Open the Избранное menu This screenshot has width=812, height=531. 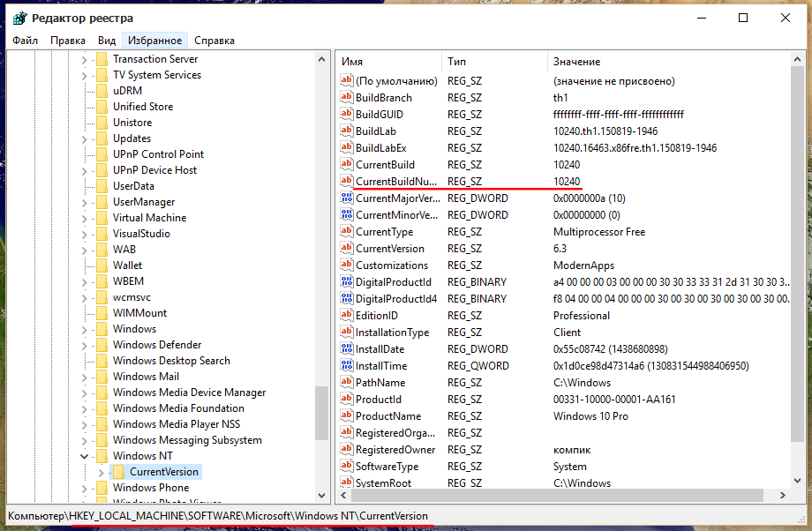coord(154,41)
